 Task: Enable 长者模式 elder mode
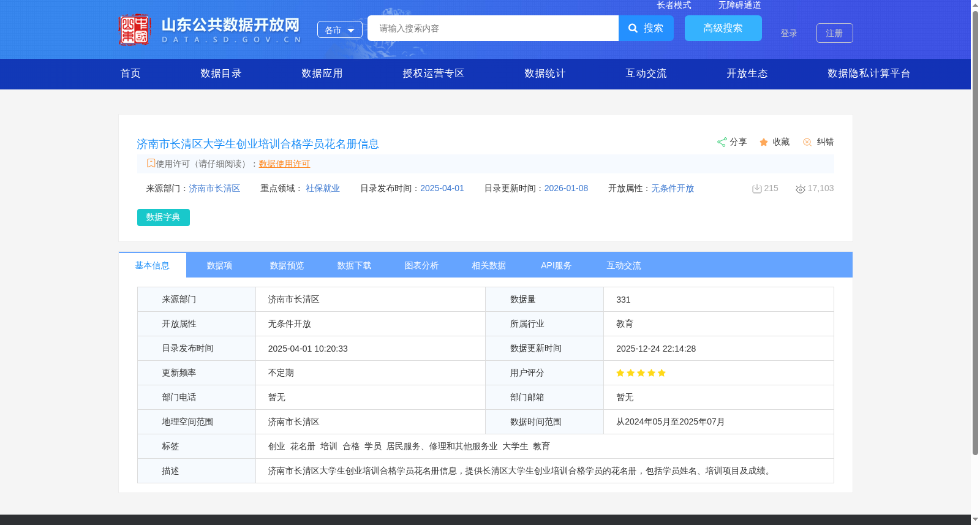point(674,5)
